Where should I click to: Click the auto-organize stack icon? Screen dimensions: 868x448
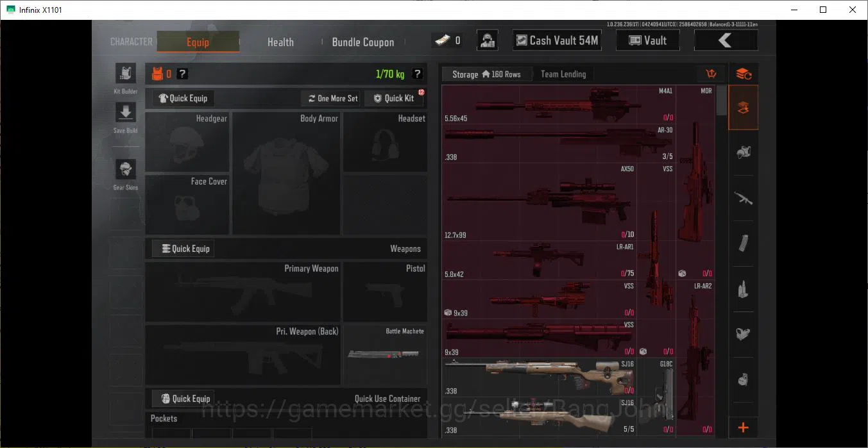(744, 74)
